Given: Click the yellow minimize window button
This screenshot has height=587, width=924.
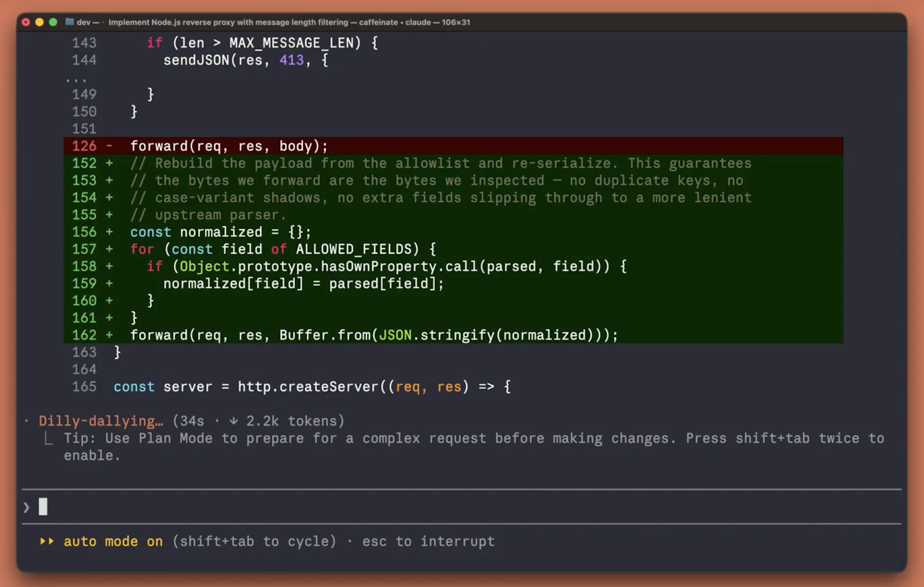Looking at the screenshot, I should (39, 22).
